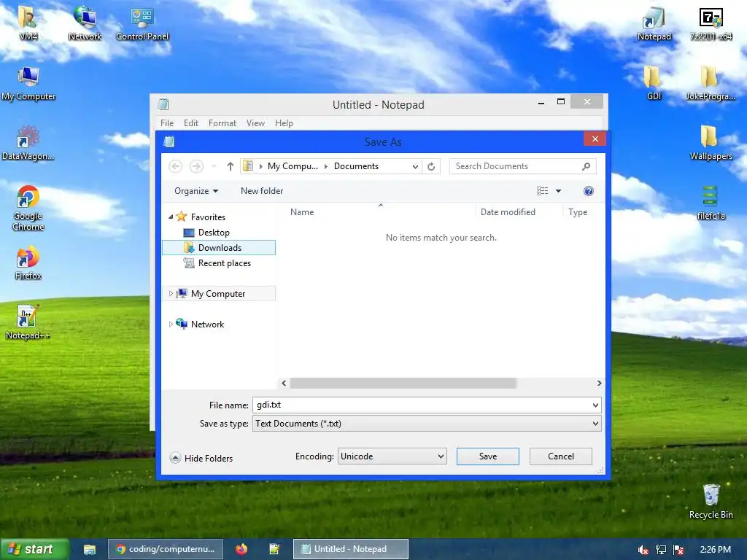This screenshot has height=560, width=747.
Task: Click the Cancel button
Action: [x=561, y=456]
